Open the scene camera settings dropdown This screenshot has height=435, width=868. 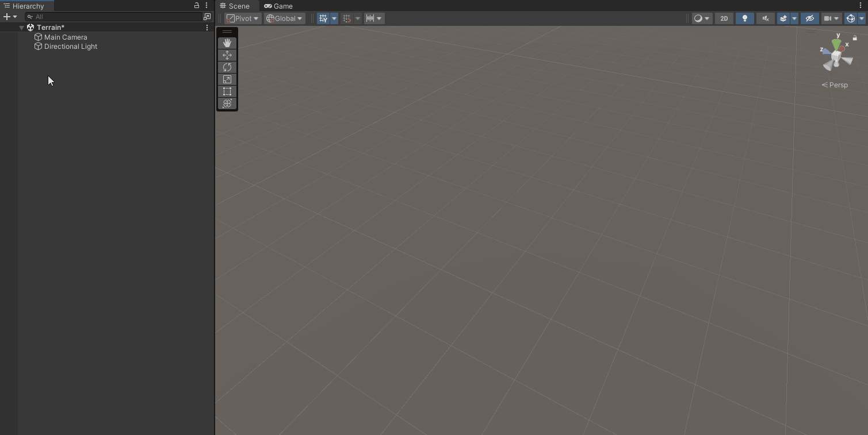pyautogui.click(x=832, y=18)
